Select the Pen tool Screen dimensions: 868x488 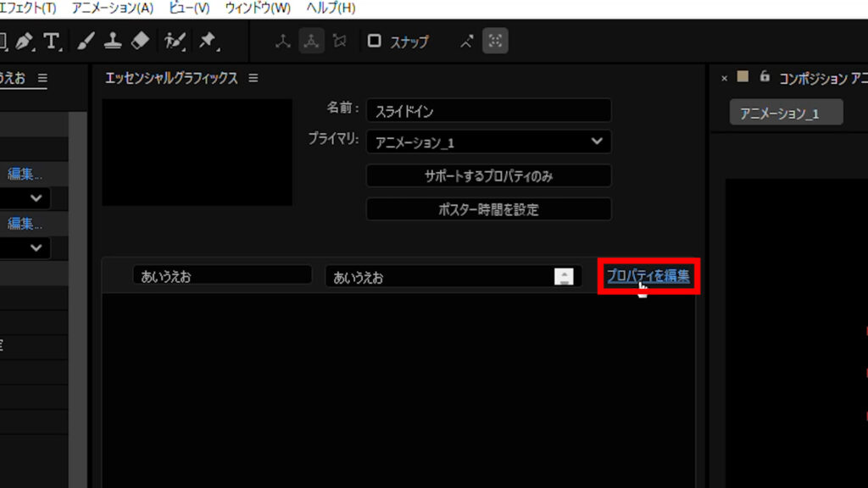point(23,41)
